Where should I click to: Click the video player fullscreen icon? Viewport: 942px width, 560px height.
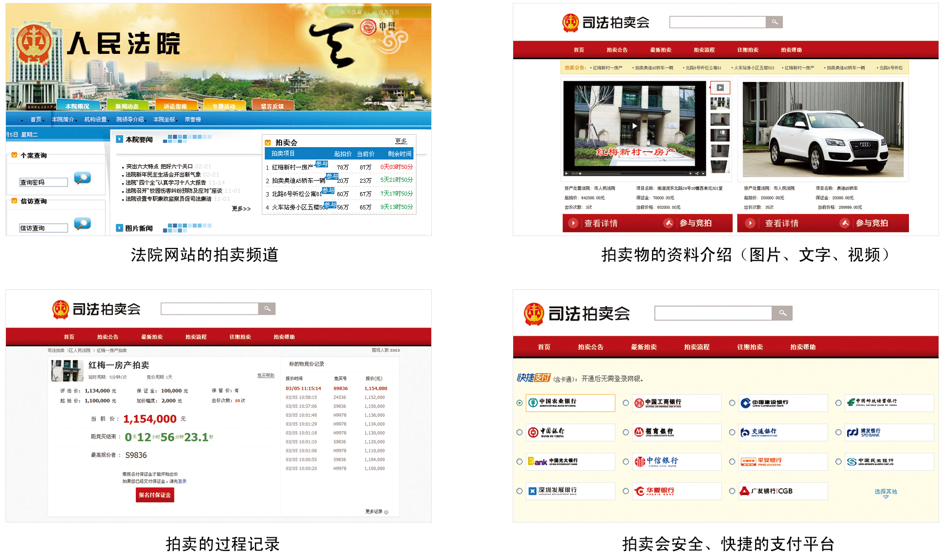coord(703,173)
